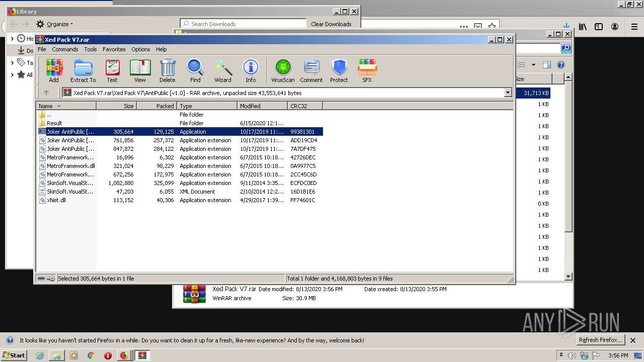This screenshot has width=644, height=362.
Task: Click the Organize dropdown in Library window
Action: 55,24
